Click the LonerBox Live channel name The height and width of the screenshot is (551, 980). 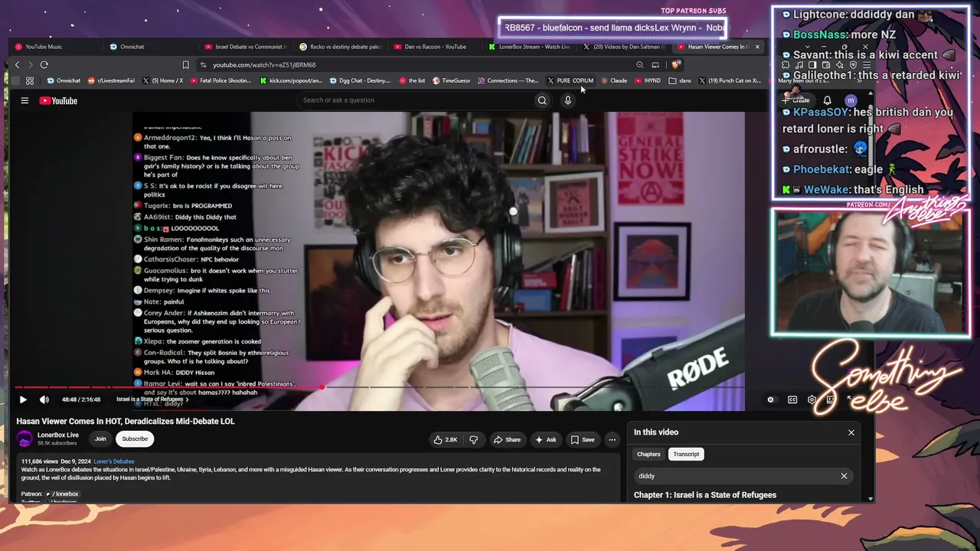[58, 435]
